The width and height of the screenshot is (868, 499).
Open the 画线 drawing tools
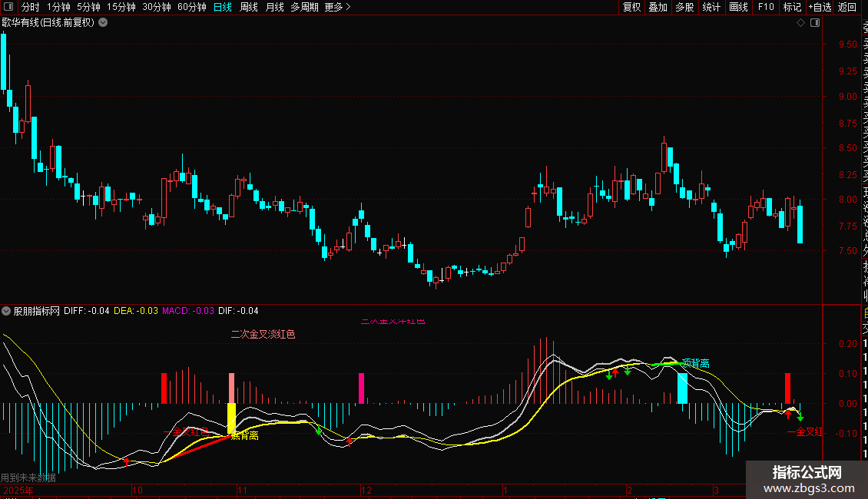point(738,7)
